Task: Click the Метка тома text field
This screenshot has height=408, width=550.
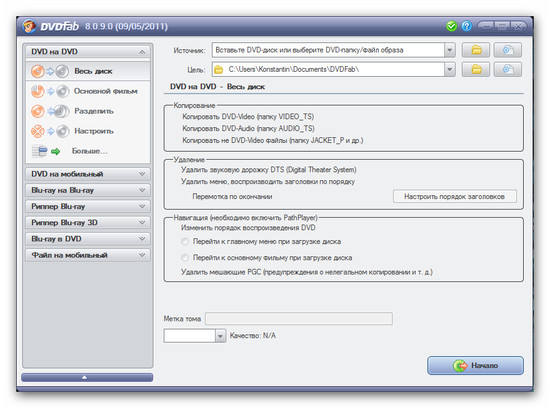Action: tap(299, 319)
